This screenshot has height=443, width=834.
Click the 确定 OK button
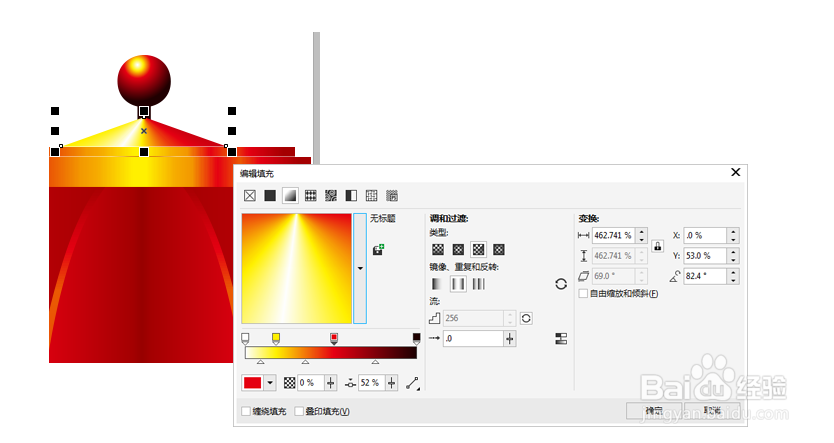pos(654,411)
